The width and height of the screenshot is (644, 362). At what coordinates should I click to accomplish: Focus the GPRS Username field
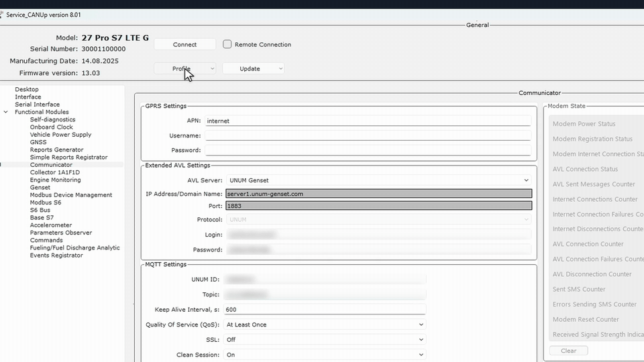pyautogui.click(x=368, y=135)
